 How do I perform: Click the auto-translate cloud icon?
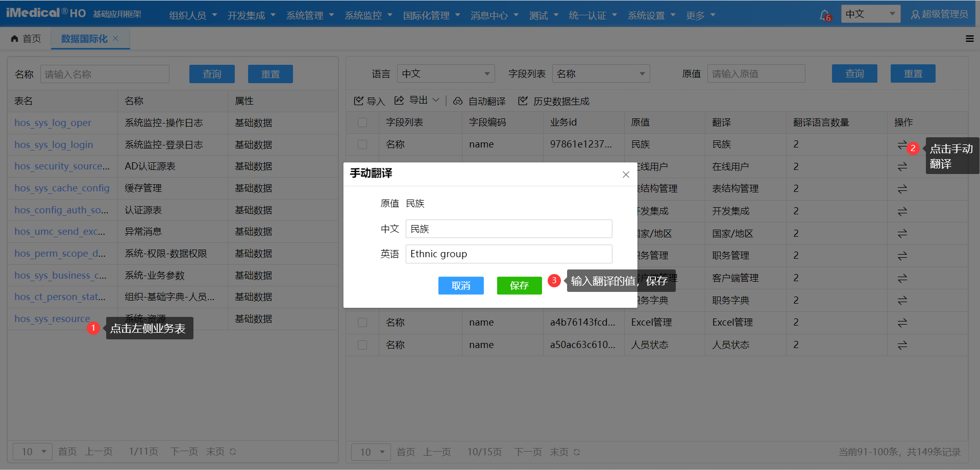pos(458,101)
